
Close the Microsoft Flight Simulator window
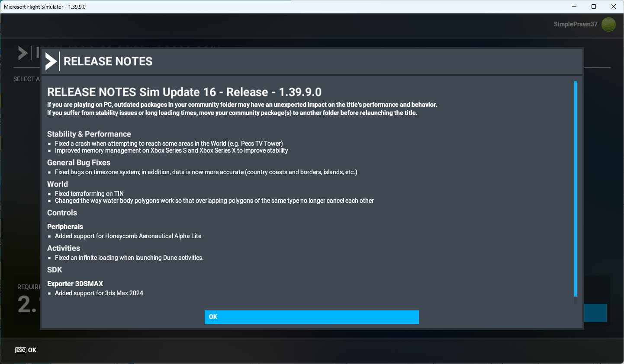tap(614, 6)
